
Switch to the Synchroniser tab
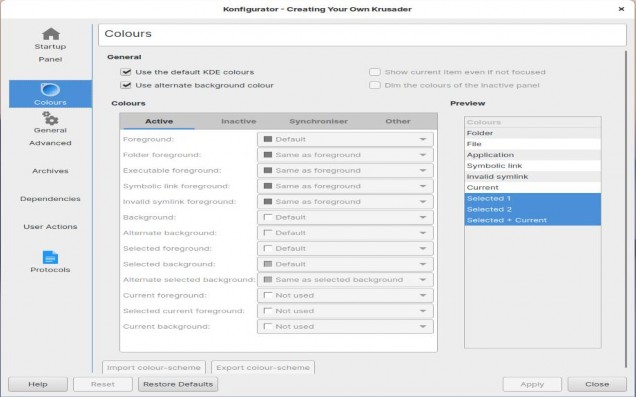318,121
